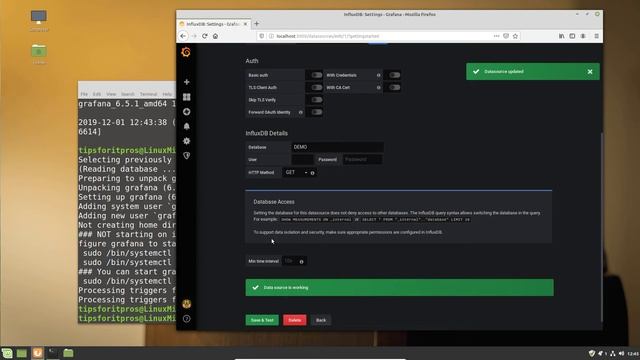The width and height of the screenshot is (640, 360).
Task: Click the red Delete button
Action: (x=295, y=320)
